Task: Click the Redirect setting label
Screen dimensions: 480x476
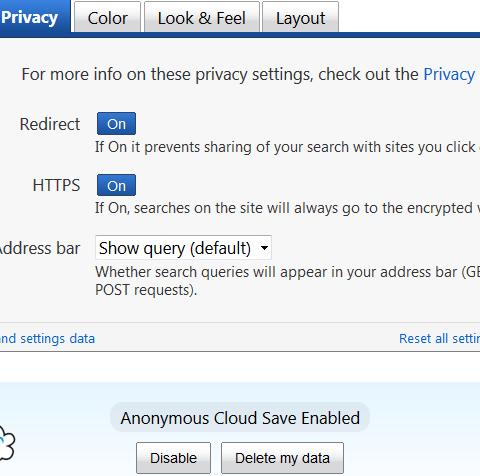Action: (50, 124)
